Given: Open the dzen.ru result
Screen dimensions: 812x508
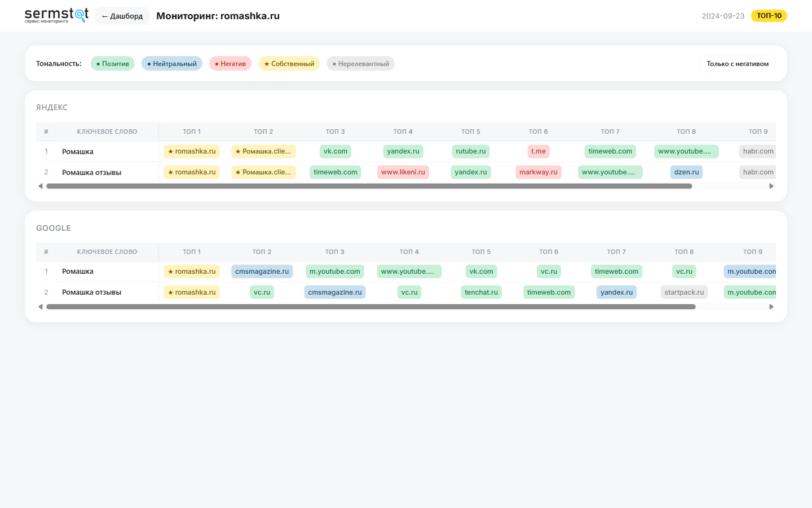Looking at the screenshot, I should click(686, 172).
